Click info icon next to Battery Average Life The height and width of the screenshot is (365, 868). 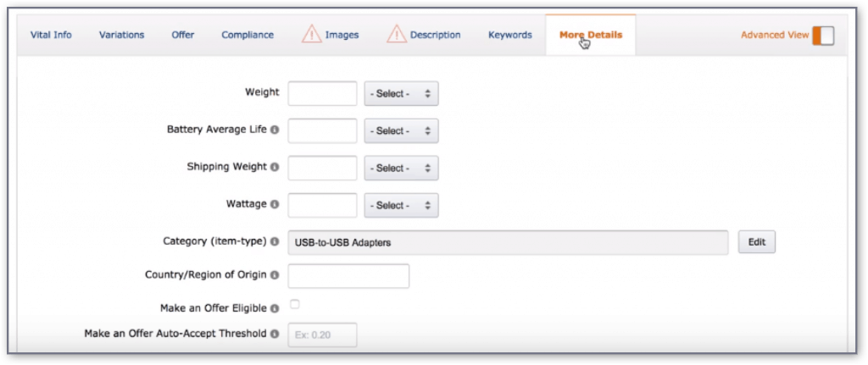coord(275,130)
